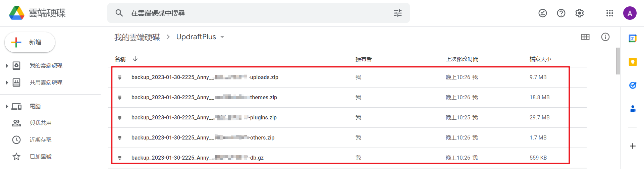The image size is (644, 169).
Task: Expand 電腦 tree arrow
Action: point(7,106)
